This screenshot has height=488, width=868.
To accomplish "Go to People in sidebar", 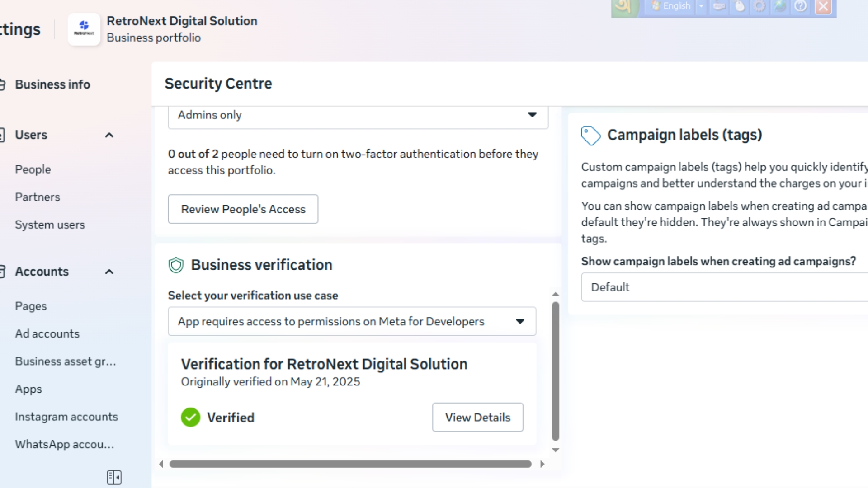I will 33,169.
